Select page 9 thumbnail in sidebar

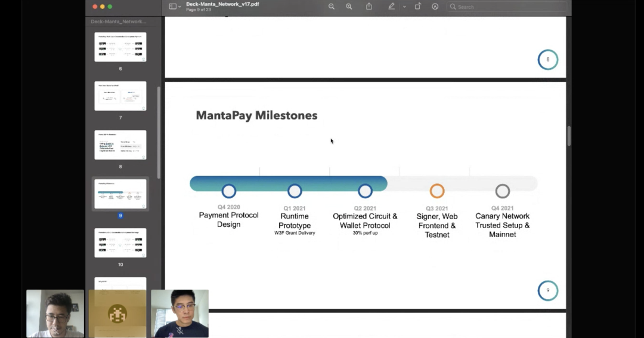tap(120, 193)
